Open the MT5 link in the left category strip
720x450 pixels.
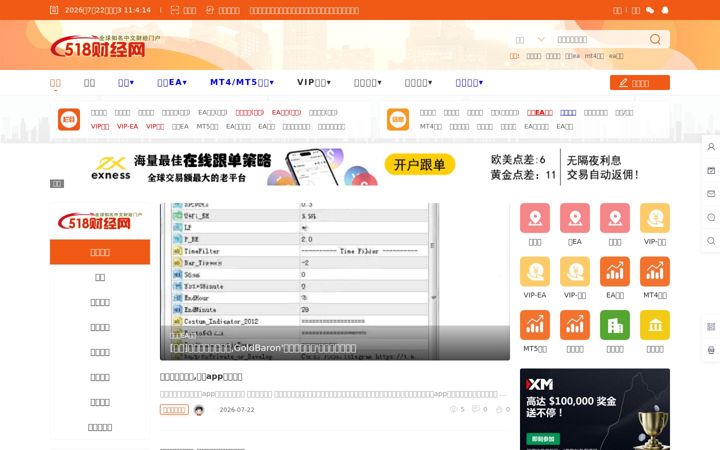point(208,126)
